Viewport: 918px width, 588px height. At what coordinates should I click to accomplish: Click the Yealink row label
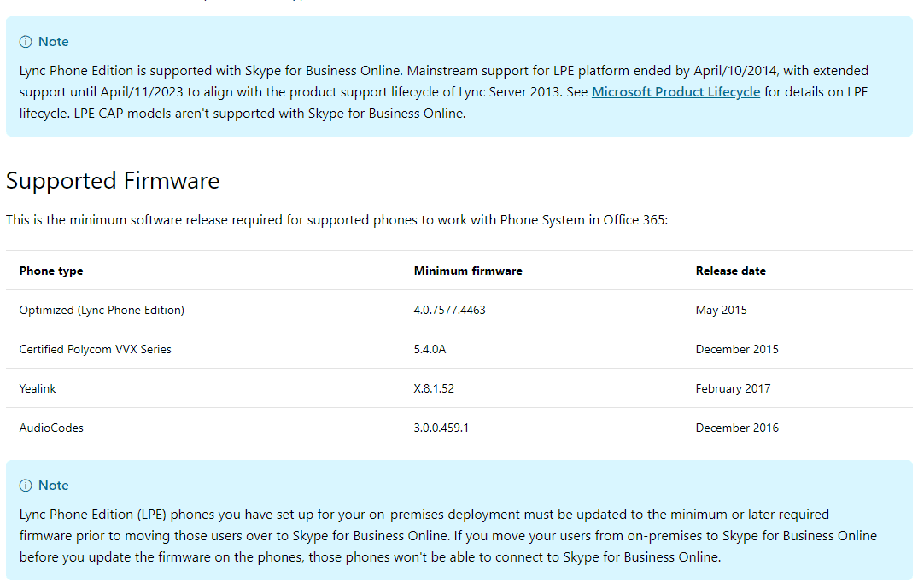click(x=38, y=388)
